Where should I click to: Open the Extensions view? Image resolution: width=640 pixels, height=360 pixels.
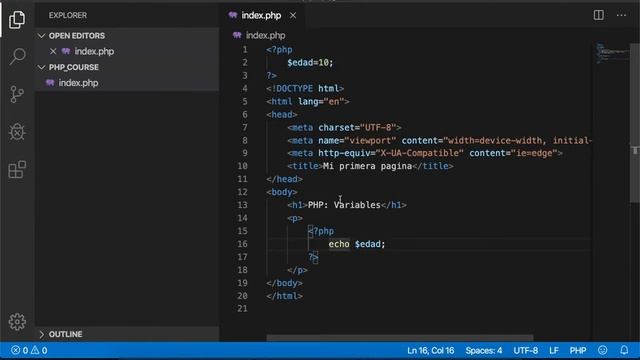[17, 169]
